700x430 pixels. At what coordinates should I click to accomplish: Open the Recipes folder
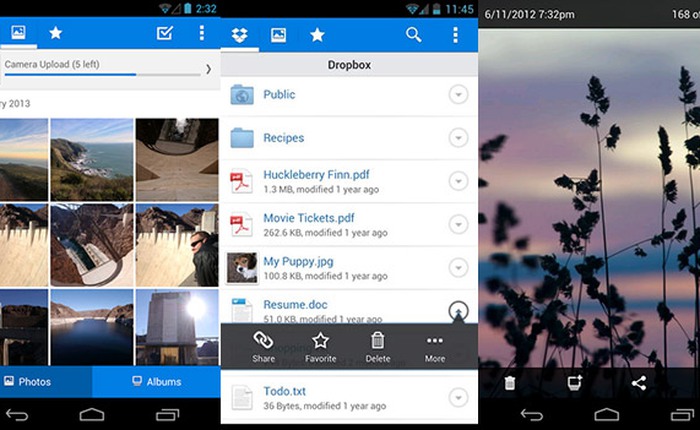click(349, 138)
